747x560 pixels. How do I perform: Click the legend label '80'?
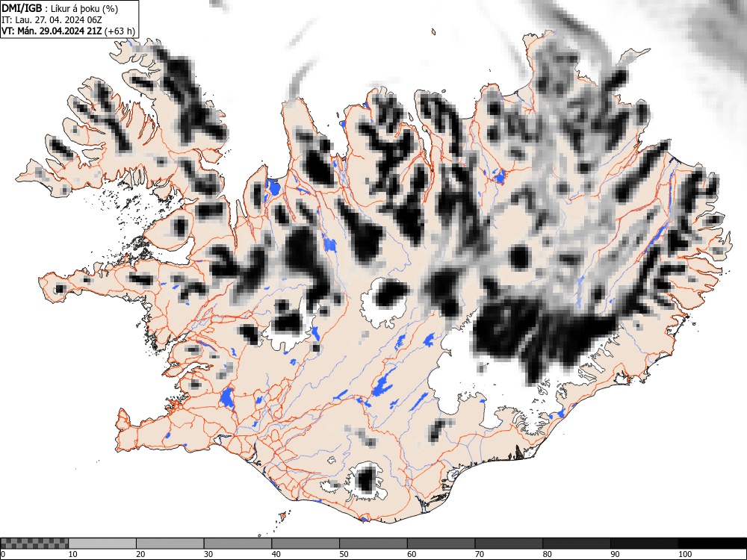pos(547,554)
